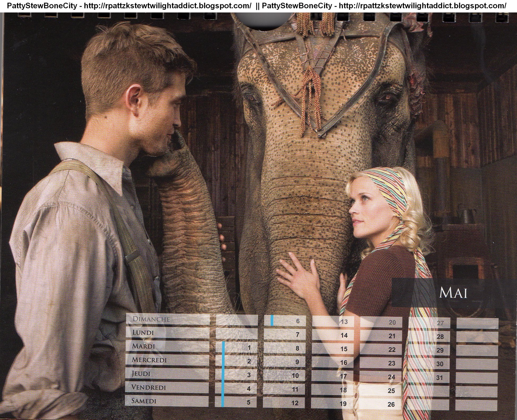The width and height of the screenshot is (517, 420).
Task: Select the Samedi day label
Action: click(x=144, y=401)
